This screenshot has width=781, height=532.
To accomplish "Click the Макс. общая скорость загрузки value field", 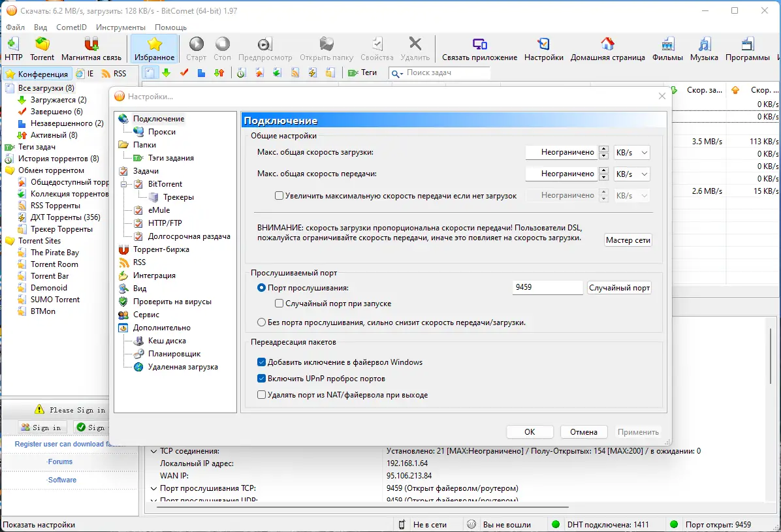I will [562, 153].
